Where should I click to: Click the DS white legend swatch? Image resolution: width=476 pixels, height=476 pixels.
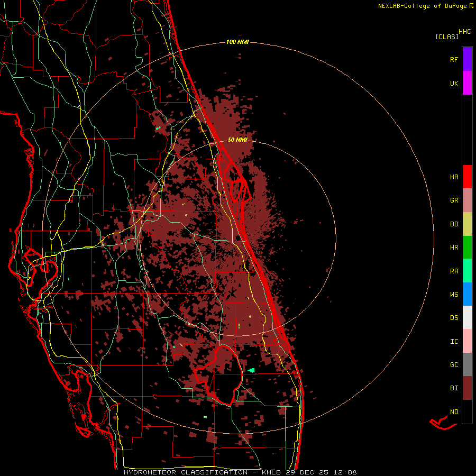467,317
